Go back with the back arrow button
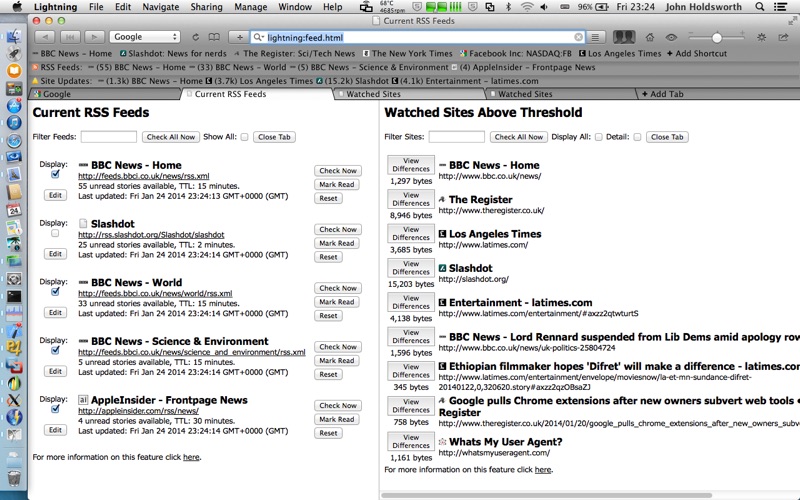Viewport: 800px width, 500px height. click(45, 37)
